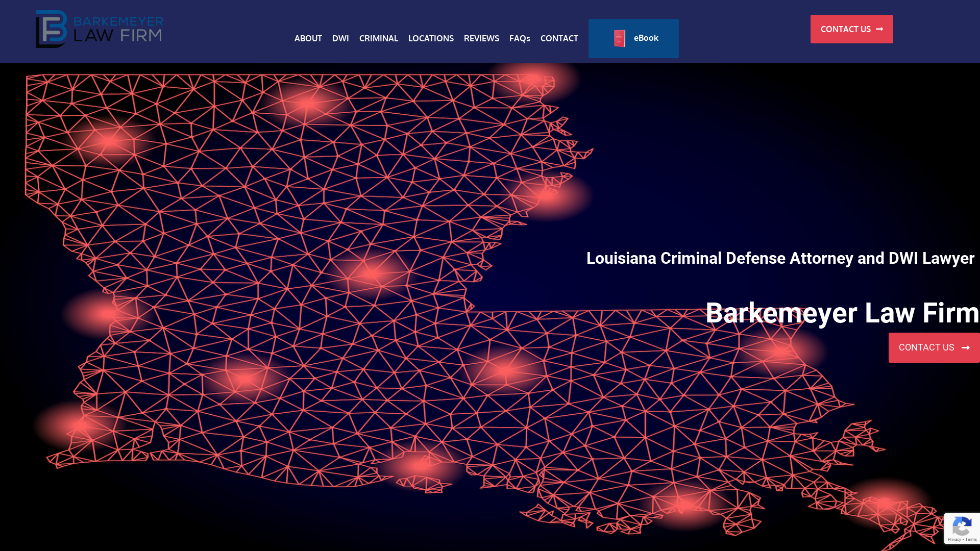Go to the LOCATIONS page

tap(431, 38)
